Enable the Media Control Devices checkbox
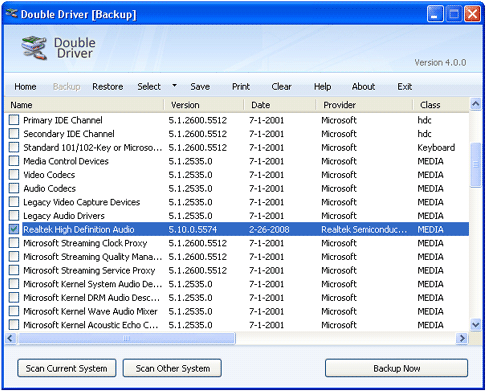Viewport: 486px width, 392px height. point(14,161)
